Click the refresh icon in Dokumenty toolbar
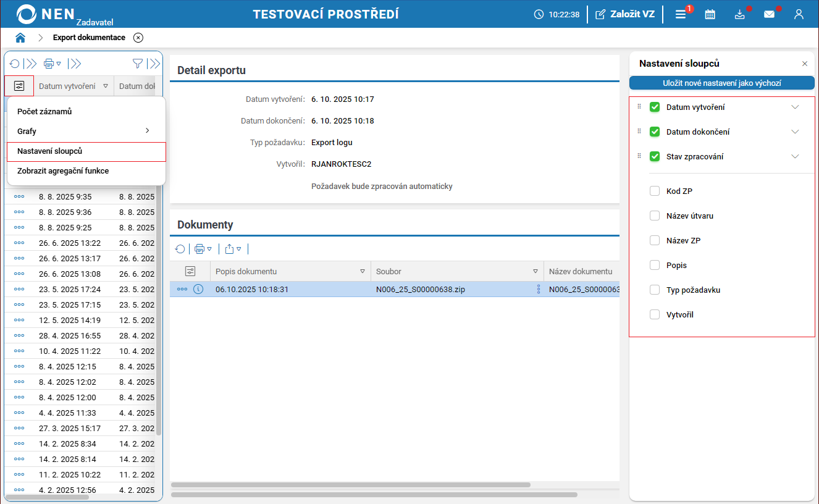This screenshot has width=819, height=504. click(x=180, y=249)
